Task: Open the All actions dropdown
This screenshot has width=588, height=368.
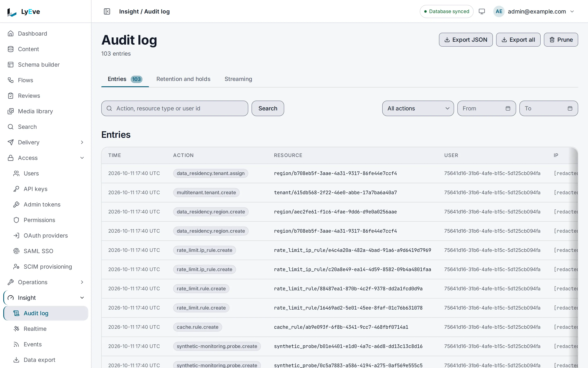Action: (x=418, y=108)
